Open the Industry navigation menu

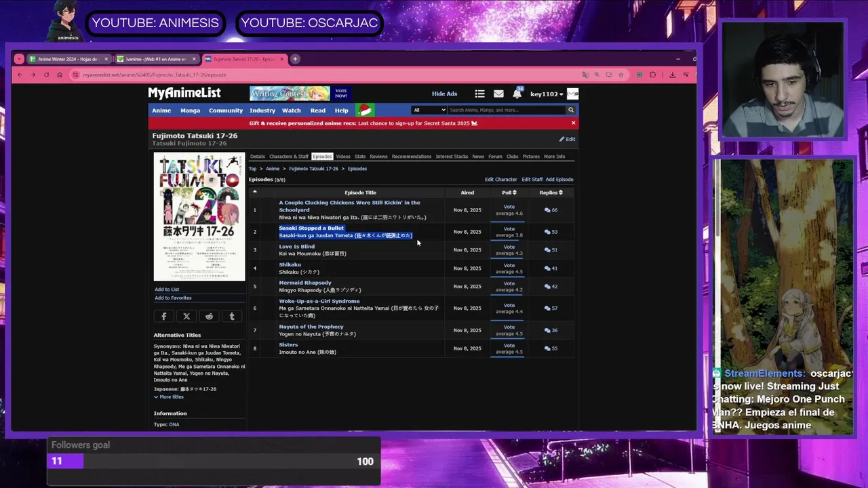click(x=262, y=110)
